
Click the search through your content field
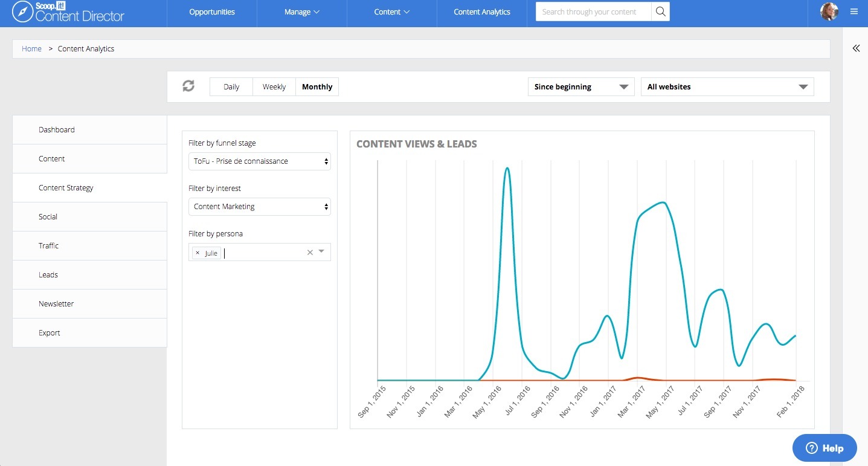(594, 11)
